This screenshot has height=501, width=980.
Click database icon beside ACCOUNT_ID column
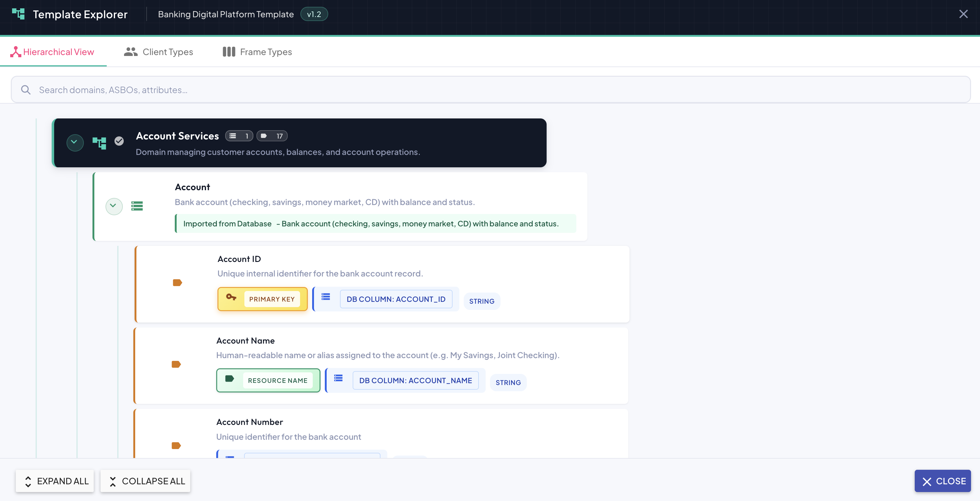326,297
